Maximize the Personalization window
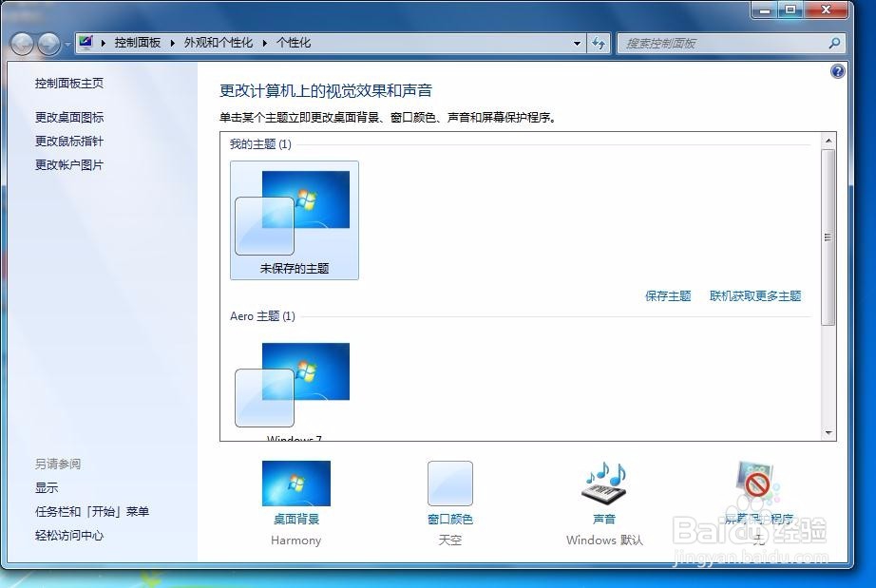 pos(790,9)
